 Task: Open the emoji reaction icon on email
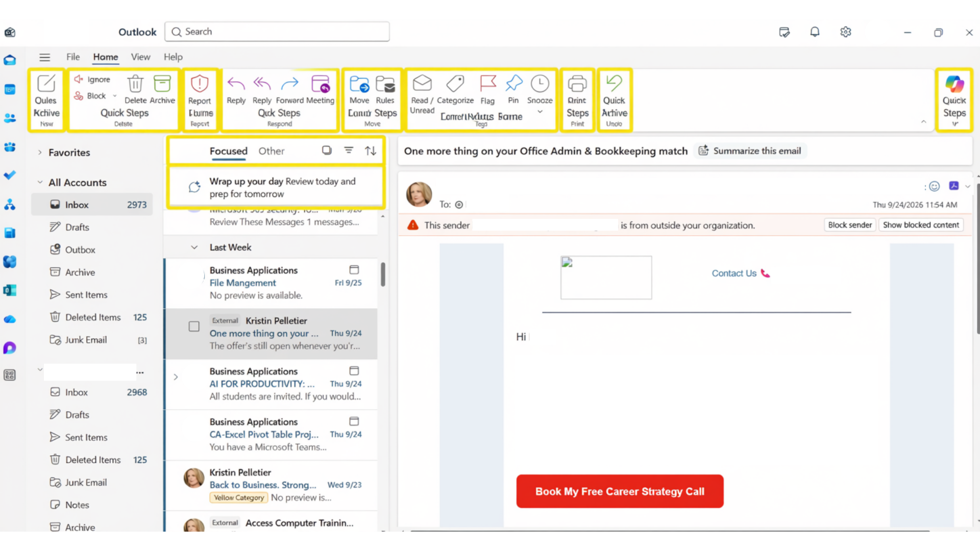pyautogui.click(x=934, y=186)
